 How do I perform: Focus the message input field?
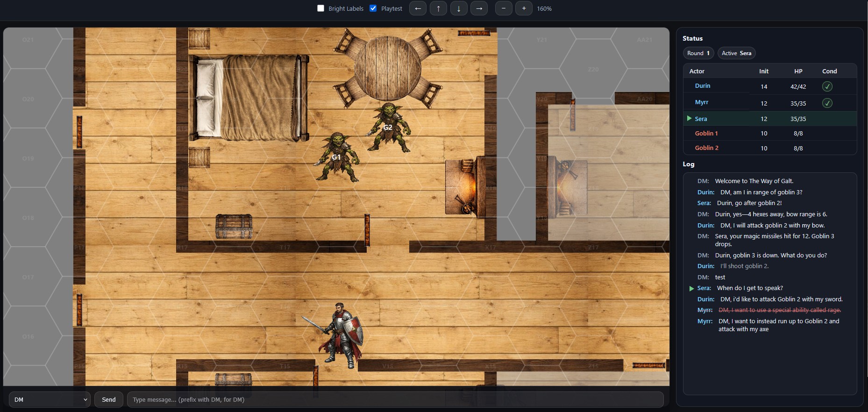tap(395, 400)
